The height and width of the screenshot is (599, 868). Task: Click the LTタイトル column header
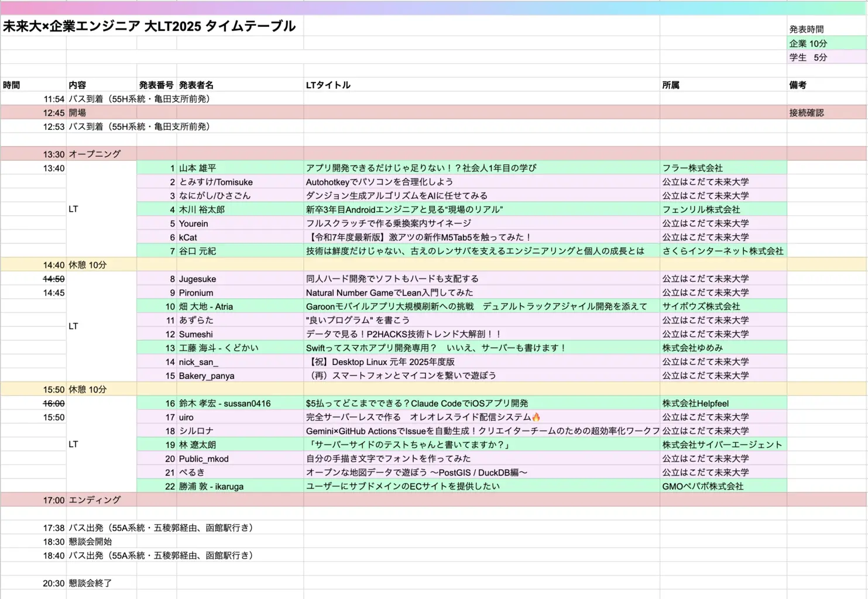coord(328,85)
